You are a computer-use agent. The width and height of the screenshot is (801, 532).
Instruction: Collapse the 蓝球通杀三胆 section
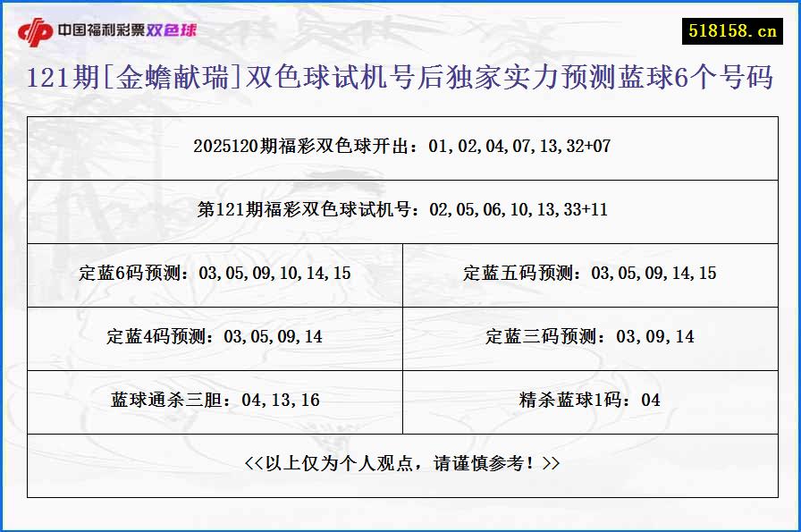point(215,400)
